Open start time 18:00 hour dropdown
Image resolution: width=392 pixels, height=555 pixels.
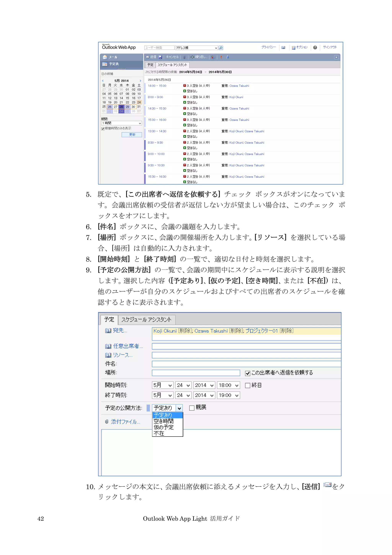coord(228,385)
